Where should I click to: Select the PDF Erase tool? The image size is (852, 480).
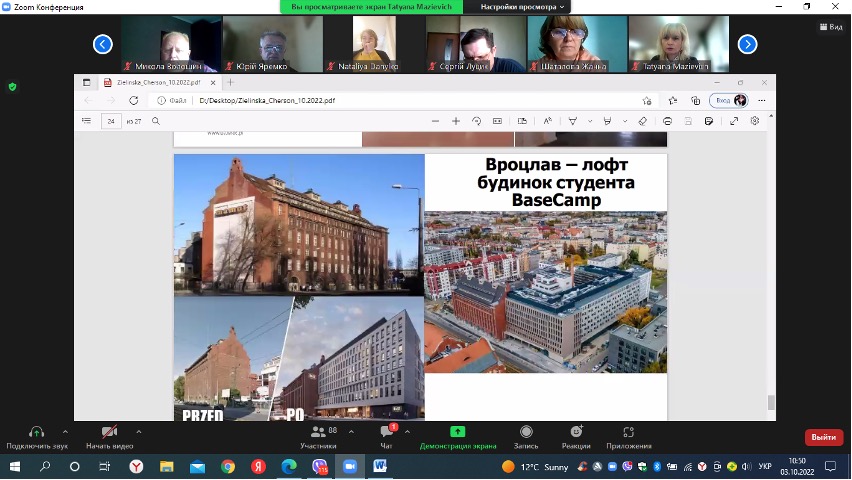[x=643, y=121]
